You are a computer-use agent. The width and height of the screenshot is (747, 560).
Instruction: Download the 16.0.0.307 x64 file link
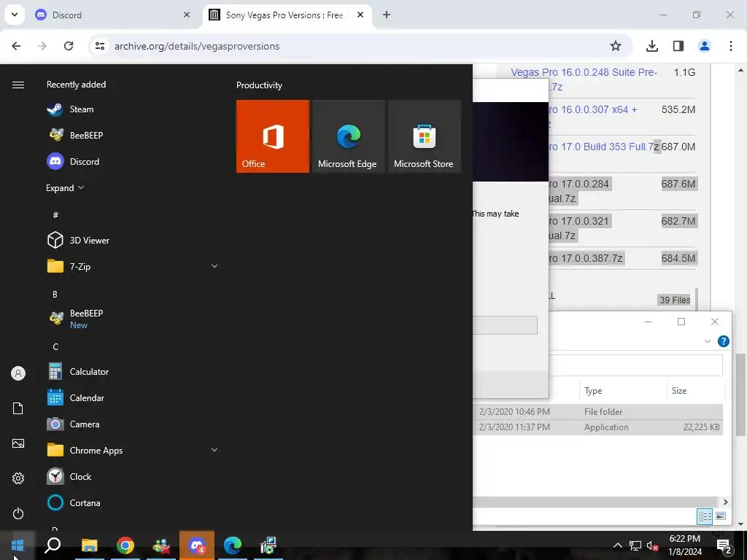592,109
